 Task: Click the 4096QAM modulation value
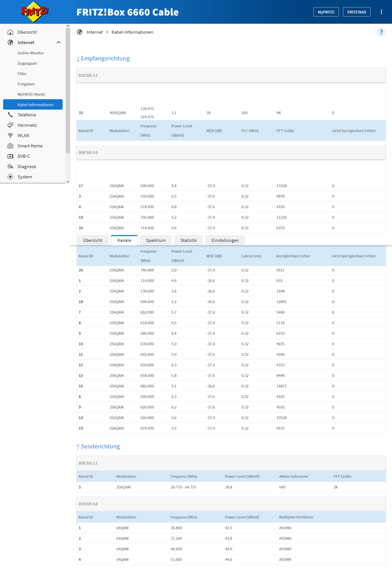pyautogui.click(x=118, y=113)
